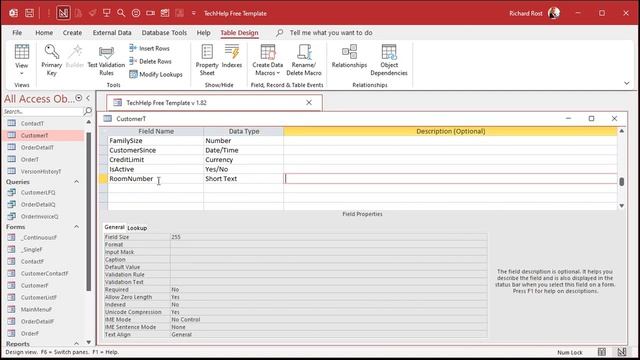Viewport: 640px width, 360px height.
Task: Select OrderInvoiceQ query
Action: pos(40,216)
